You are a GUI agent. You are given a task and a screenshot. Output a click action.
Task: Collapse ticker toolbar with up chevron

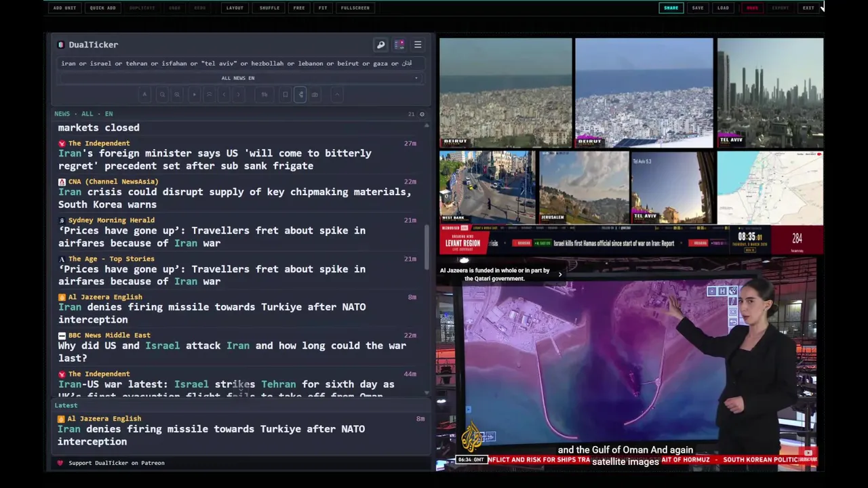336,95
